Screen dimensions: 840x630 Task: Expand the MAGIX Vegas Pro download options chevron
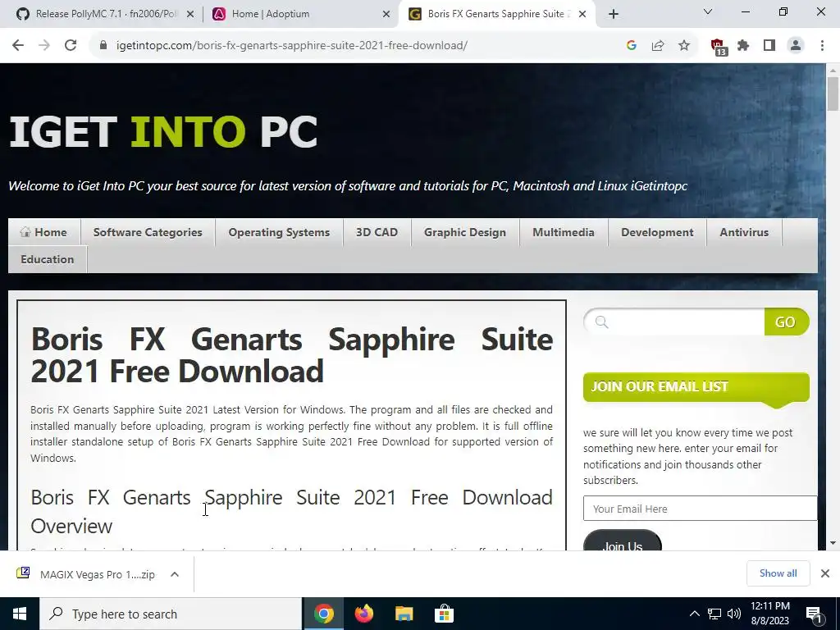point(175,574)
